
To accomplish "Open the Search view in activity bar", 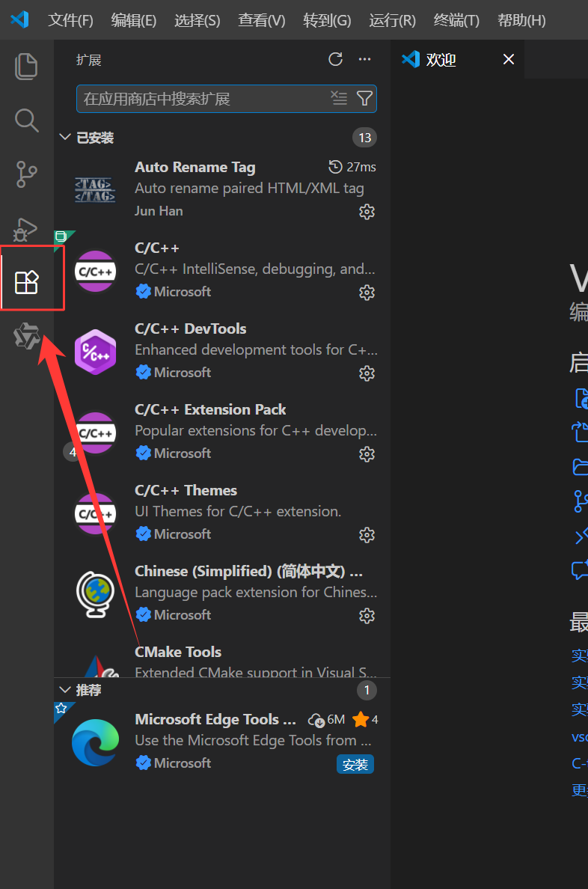I will (x=26, y=120).
